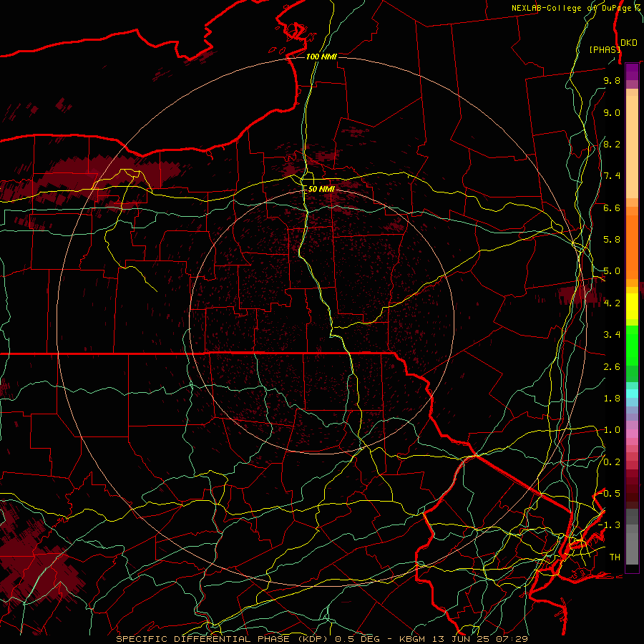Click the 2.6 legend value
The image size is (644, 644).
point(612,367)
